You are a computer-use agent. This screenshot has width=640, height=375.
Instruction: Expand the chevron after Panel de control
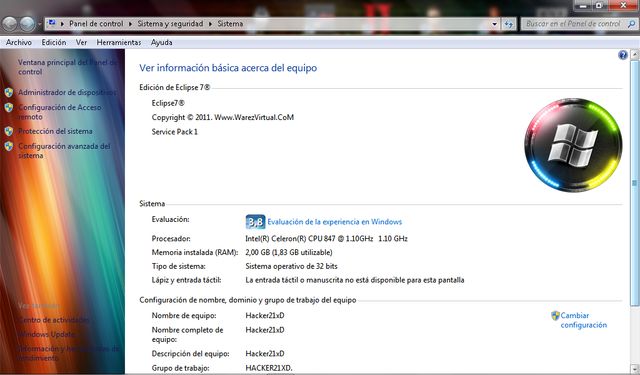coord(131,24)
